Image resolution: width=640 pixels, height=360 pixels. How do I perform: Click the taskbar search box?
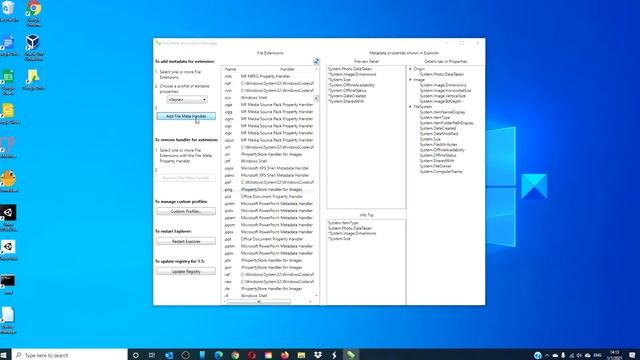[x=70, y=355]
